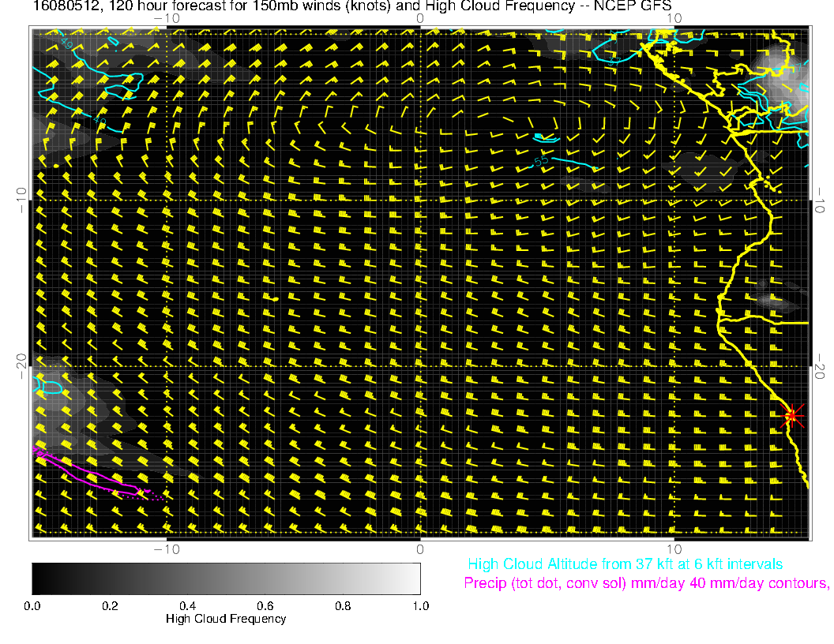This screenshot has width=834, height=644.
Task: Pick the black end of the colorbar
Action: coord(38,578)
